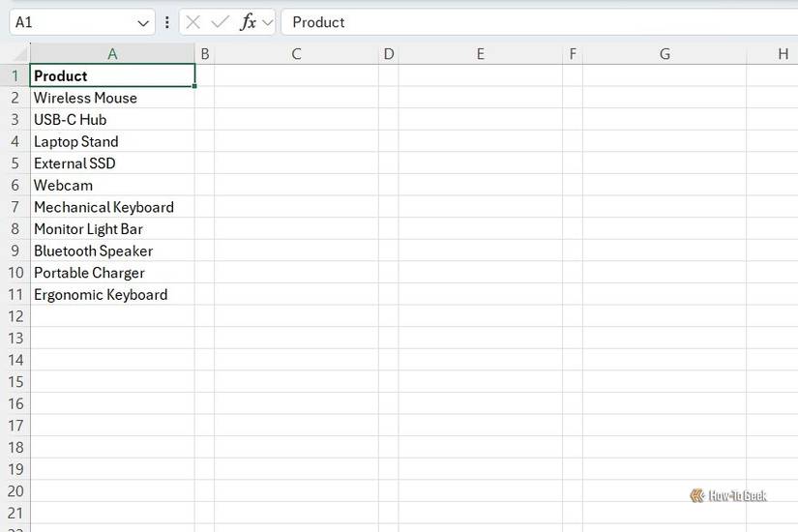Click cell 'Monitor Light Bar'
Screen dimensions: 798x532
click(112, 229)
